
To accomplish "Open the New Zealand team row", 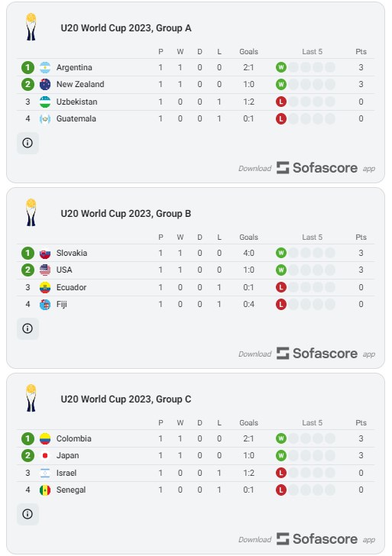I will click(196, 84).
